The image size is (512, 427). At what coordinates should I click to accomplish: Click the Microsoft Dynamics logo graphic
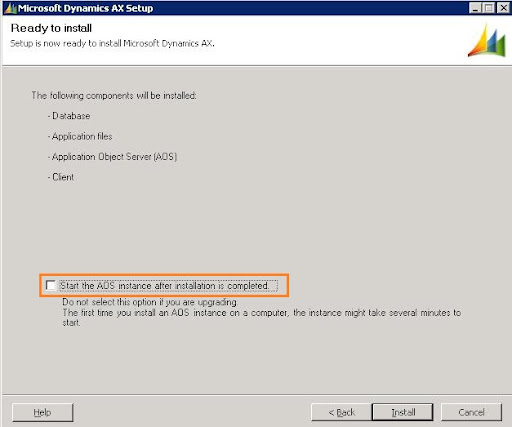pos(487,41)
